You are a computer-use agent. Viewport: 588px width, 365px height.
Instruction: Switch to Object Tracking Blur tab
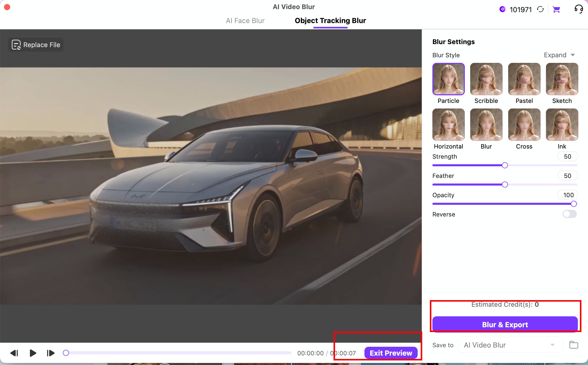click(330, 21)
